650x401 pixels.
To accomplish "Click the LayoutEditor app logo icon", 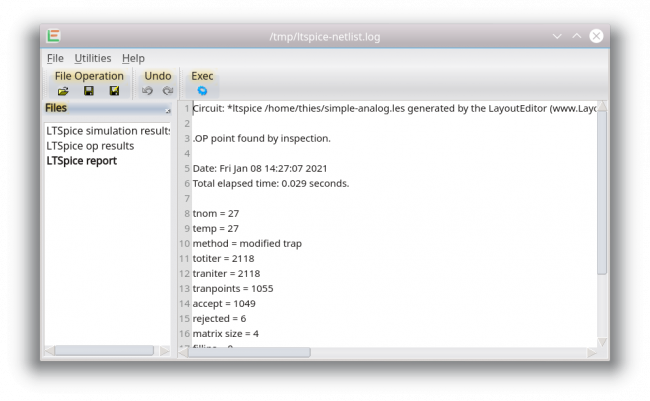I will pyautogui.click(x=53, y=36).
